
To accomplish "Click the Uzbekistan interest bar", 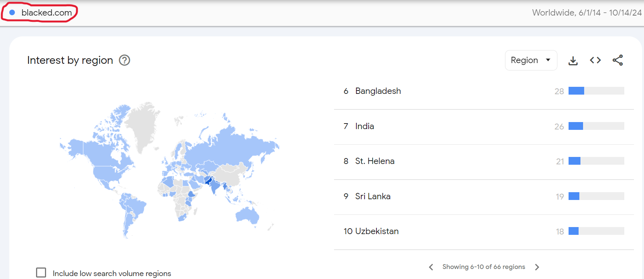I will pos(596,231).
